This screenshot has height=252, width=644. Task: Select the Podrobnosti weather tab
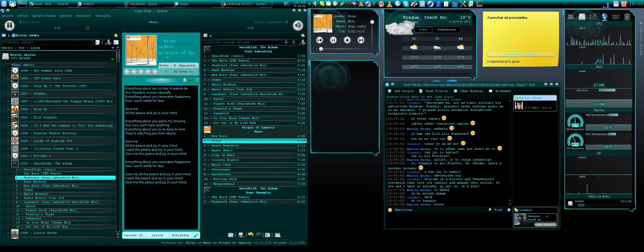coord(446,30)
